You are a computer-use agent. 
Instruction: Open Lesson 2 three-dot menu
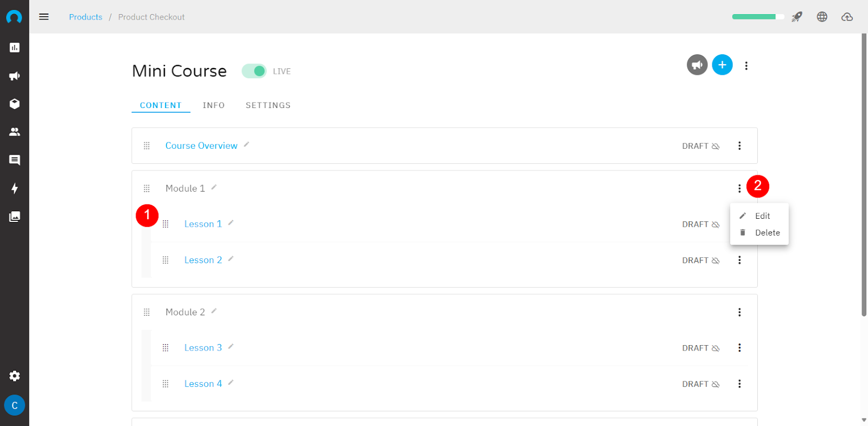coord(739,260)
